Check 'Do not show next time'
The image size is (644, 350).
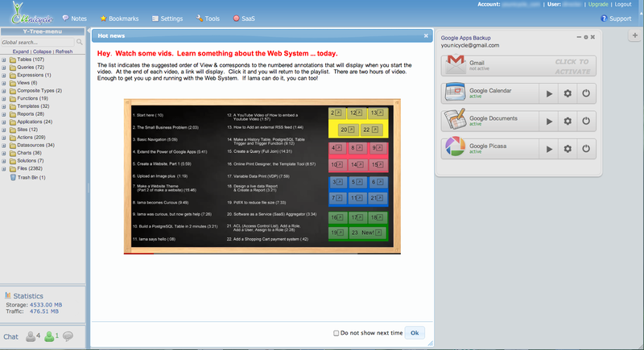336,332
